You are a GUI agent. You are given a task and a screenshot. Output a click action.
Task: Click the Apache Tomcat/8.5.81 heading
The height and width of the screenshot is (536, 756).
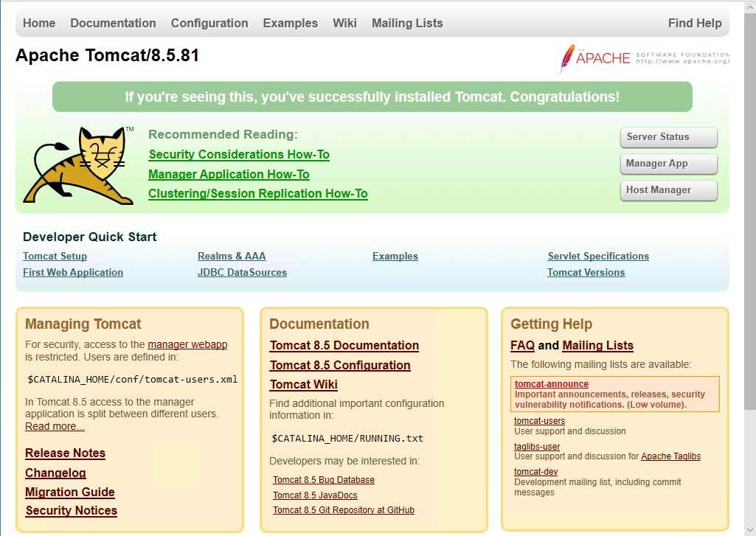[107, 55]
